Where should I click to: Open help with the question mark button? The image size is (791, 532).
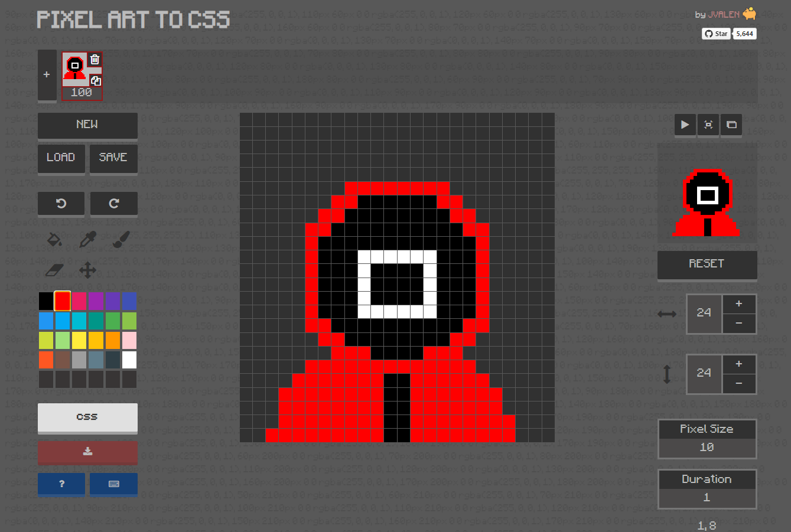point(61,484)
